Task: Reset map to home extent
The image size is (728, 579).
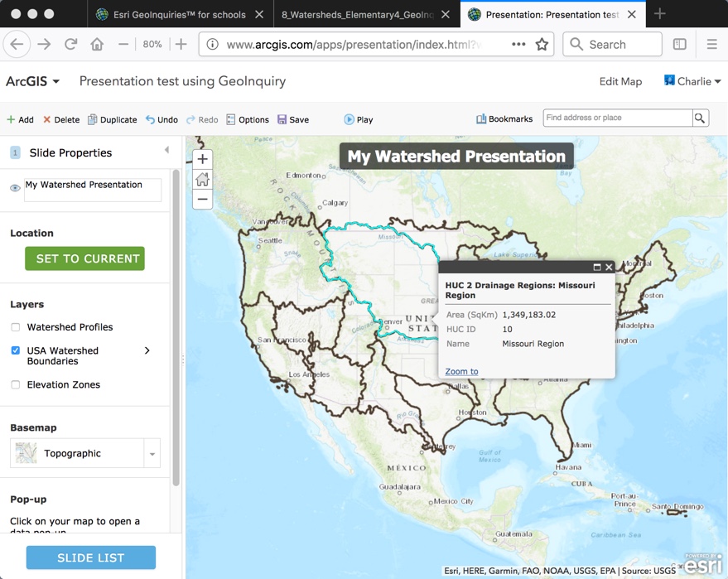Action: [x=202, y=179]
